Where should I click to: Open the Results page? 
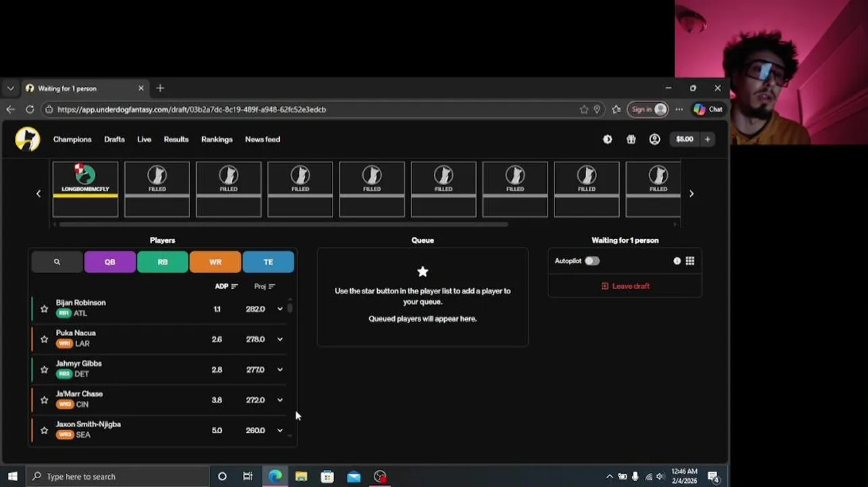176,139
